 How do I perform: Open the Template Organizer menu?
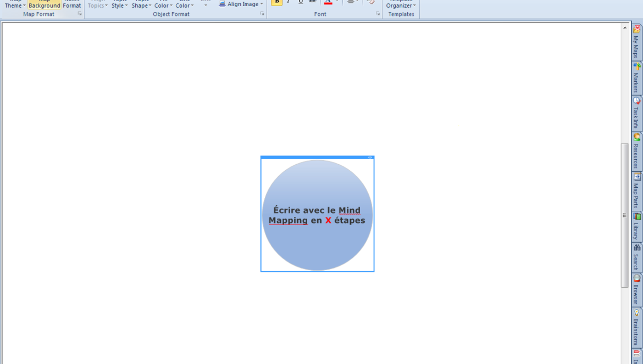click(x=401, y=5)
